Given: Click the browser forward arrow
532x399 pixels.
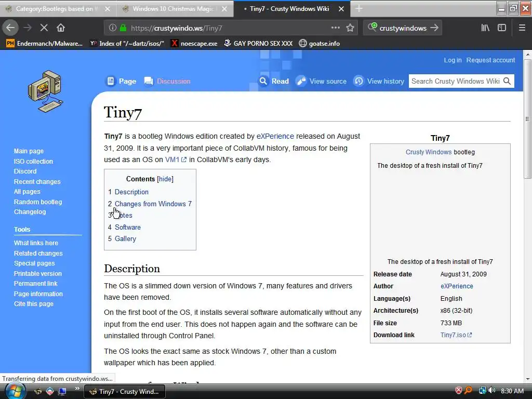Looking at the screenshot, I should tap(28, 28).
